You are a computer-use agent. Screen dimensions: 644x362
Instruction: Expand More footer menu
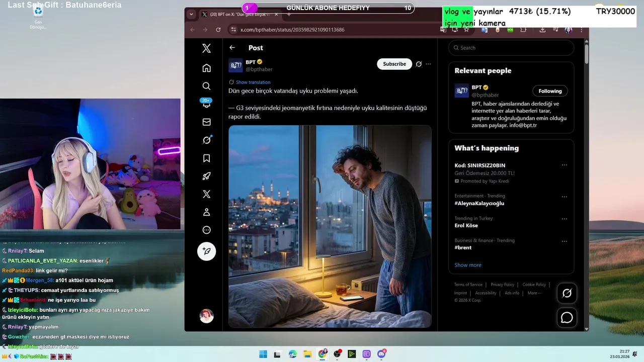pos(534,293)
